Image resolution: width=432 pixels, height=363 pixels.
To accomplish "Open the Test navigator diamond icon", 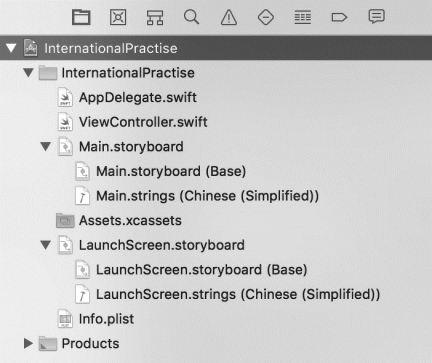I will pos(266,17).
